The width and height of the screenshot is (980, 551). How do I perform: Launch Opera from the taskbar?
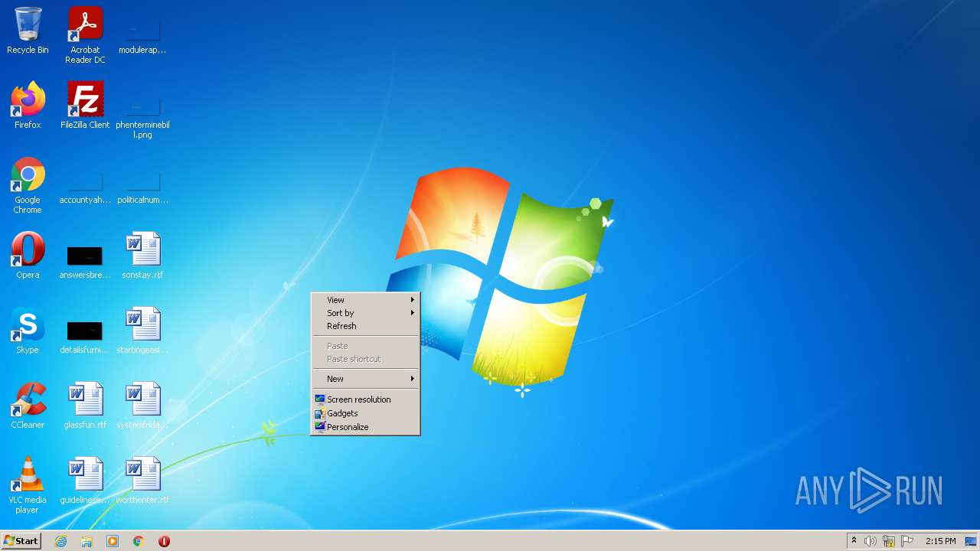point(164,541)
